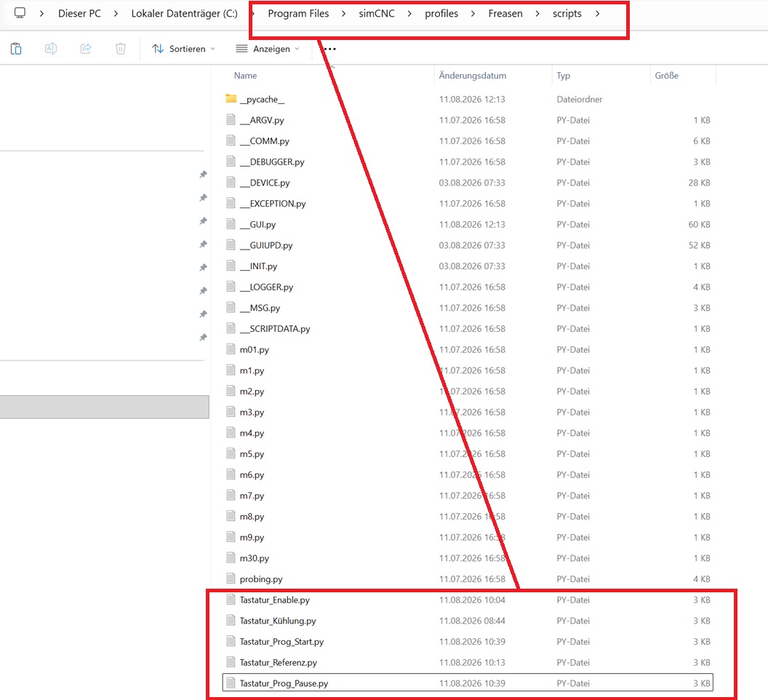
Task: Click the file icon of __INIT.py
Action: 231,266
